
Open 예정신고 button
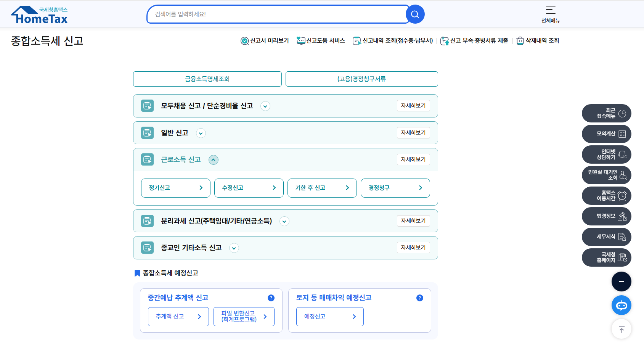point(330,317)
